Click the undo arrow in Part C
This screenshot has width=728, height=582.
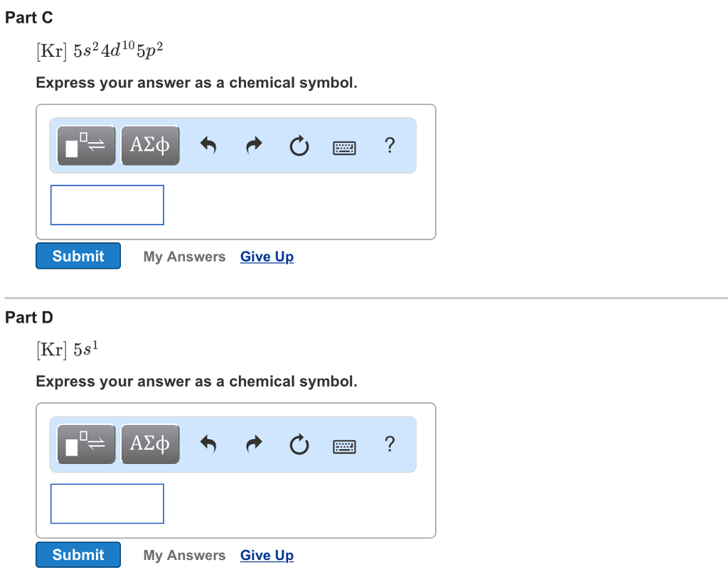[x=208, y=146]
